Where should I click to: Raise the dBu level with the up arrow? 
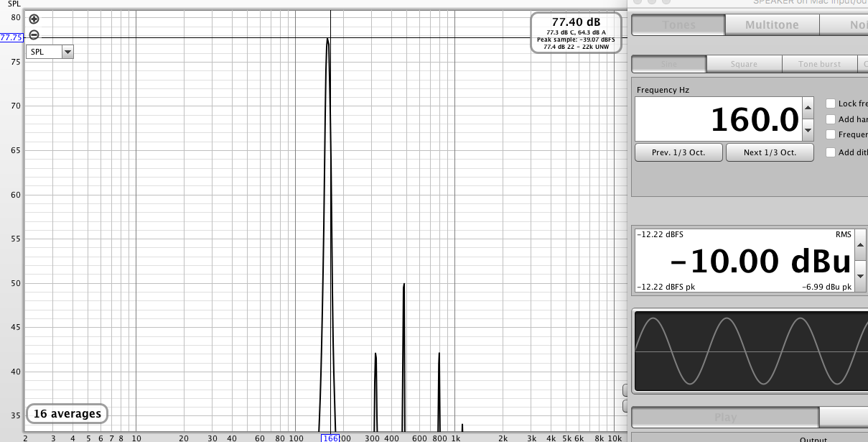pyautogui.click(x=861, y=246)
